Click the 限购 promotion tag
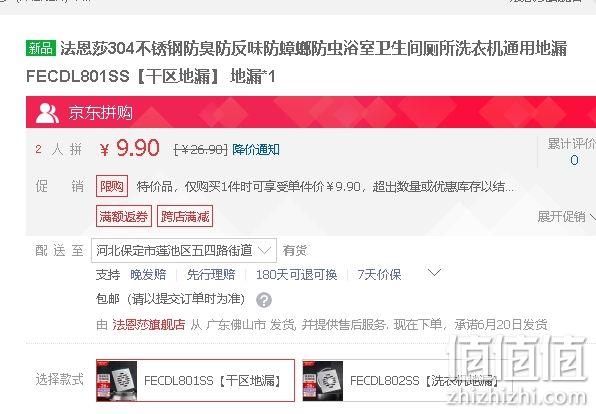This screenshot has height=414, width=596. pos(112,186)
